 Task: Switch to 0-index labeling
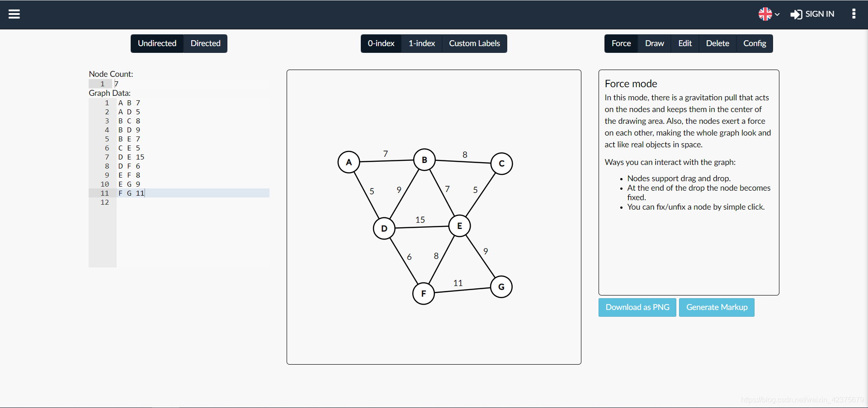point(381,43)
